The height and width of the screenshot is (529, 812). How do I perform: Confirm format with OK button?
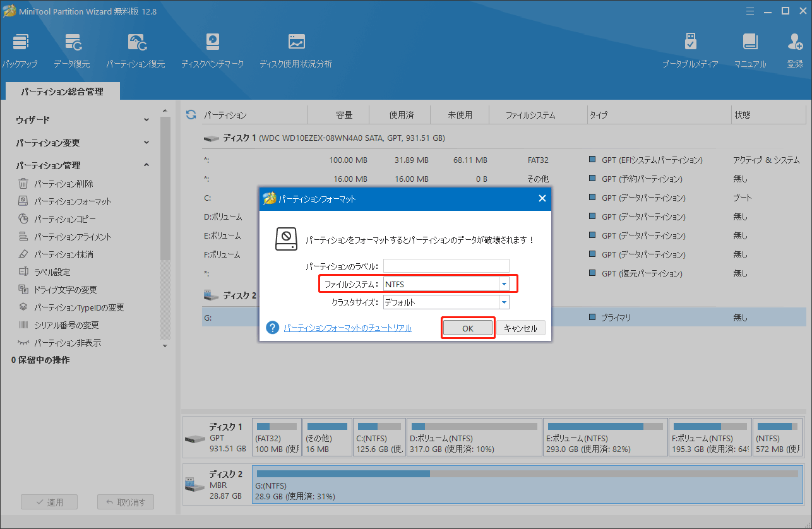(467, 328)
